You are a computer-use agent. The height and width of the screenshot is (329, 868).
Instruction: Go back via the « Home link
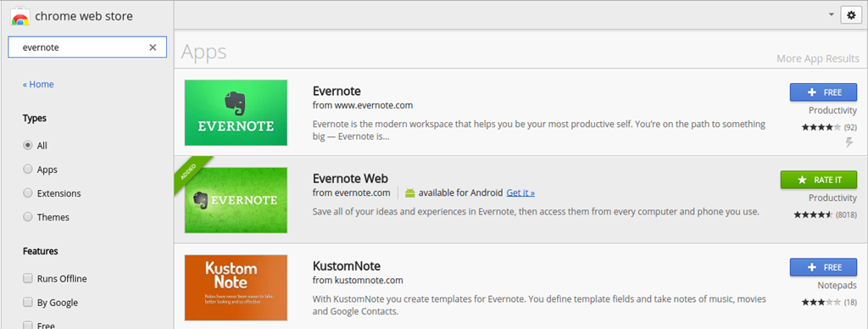[x=38, y=84]
